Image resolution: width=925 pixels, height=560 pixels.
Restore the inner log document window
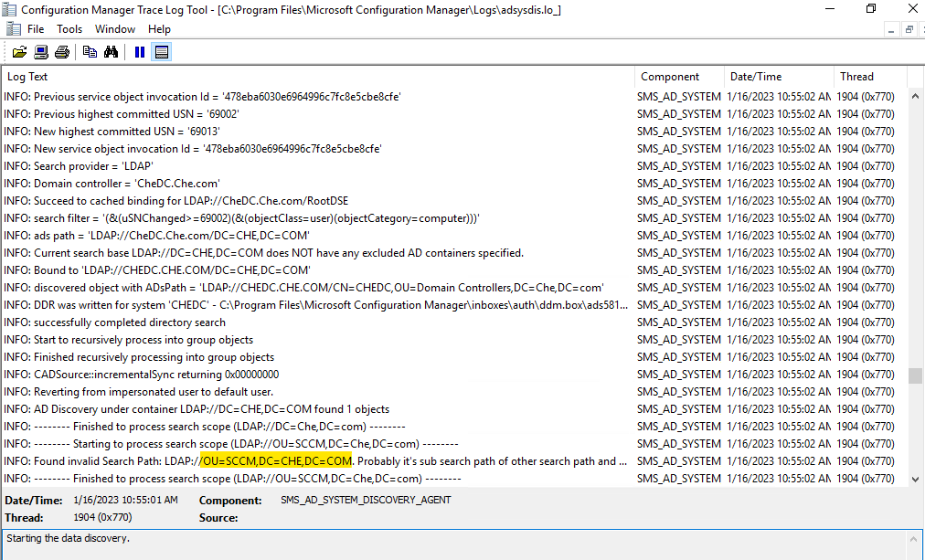pyautogui.click(x=909, y=29)
